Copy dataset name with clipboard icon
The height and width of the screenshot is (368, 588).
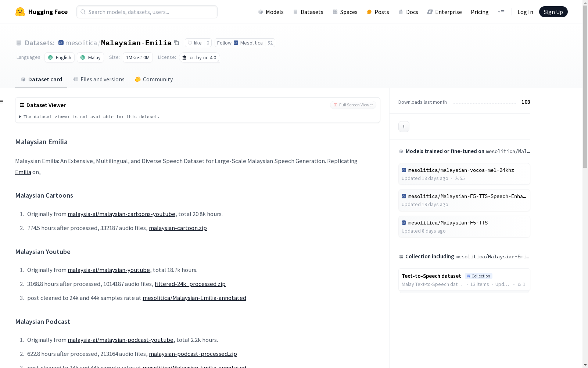[x=176, y=43]
